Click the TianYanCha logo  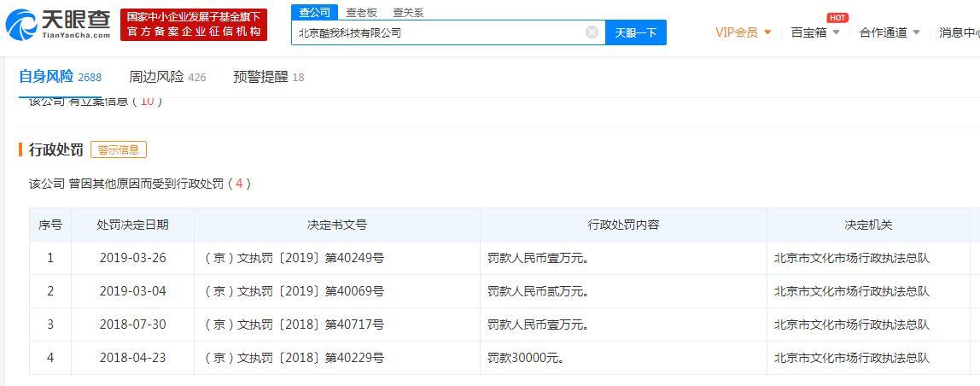point(57,25)
